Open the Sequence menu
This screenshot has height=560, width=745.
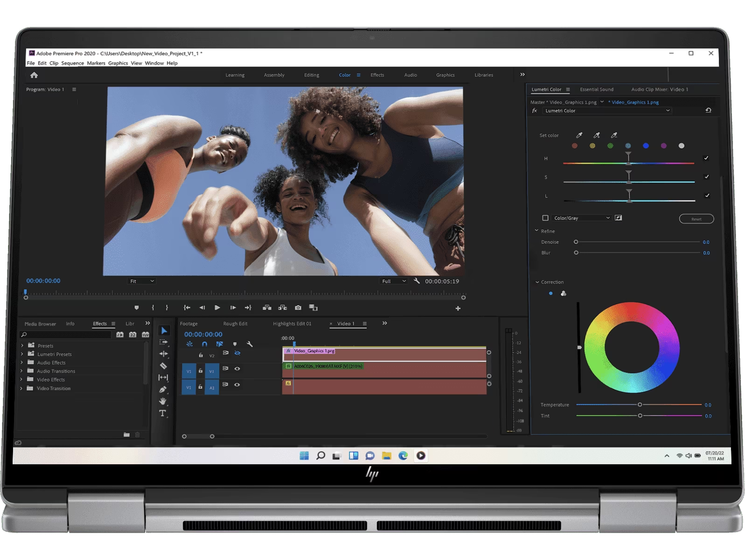[x=72, y=63]
